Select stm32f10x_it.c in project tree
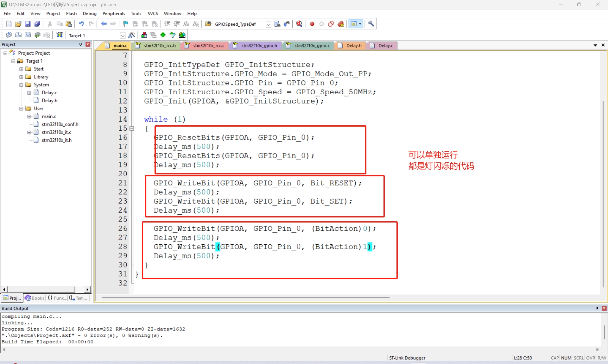The height and width of the screenshot is (364, 608). click(x=56, y=132)
